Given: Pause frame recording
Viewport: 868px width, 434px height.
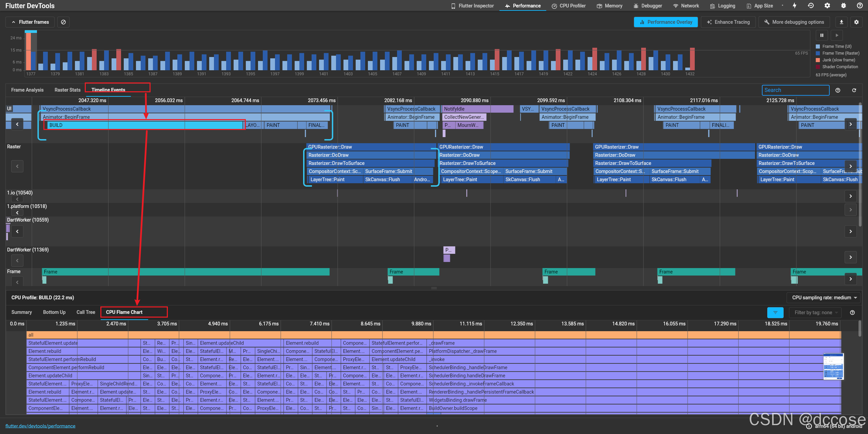Looking at the screenshot, I should [x=822, y=35].
